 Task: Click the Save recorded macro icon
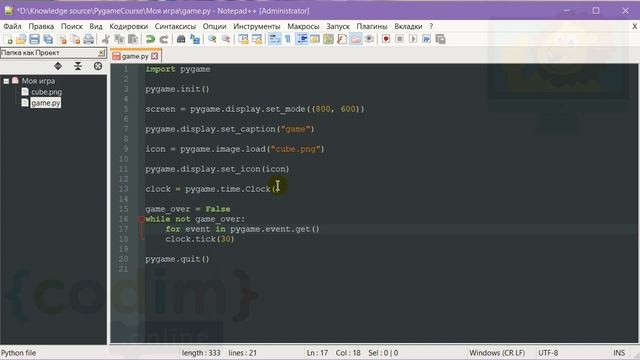pyautogui.click(x=440, y=39)
